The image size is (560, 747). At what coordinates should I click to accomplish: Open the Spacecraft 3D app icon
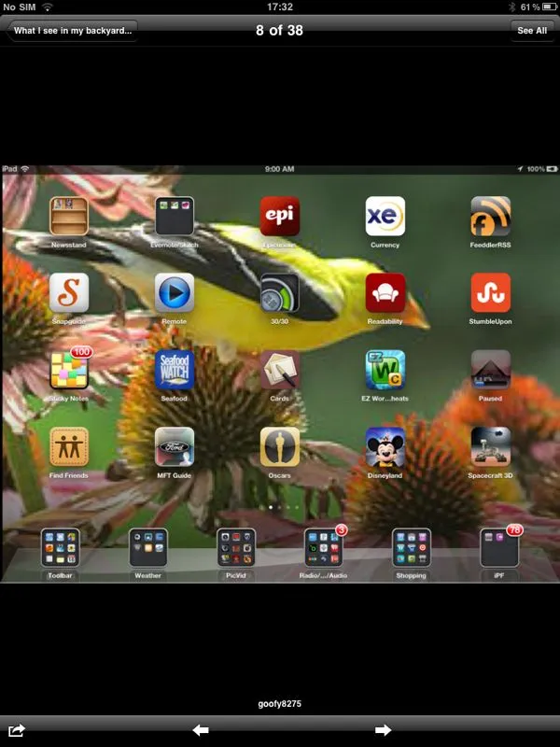click(490, 446)
